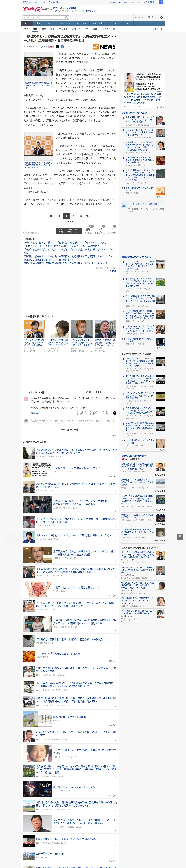The height and width of the screenshot is (868, 186).
Task: Open the 地域 category
Action: pyautogui.click(x=114, y=29)
